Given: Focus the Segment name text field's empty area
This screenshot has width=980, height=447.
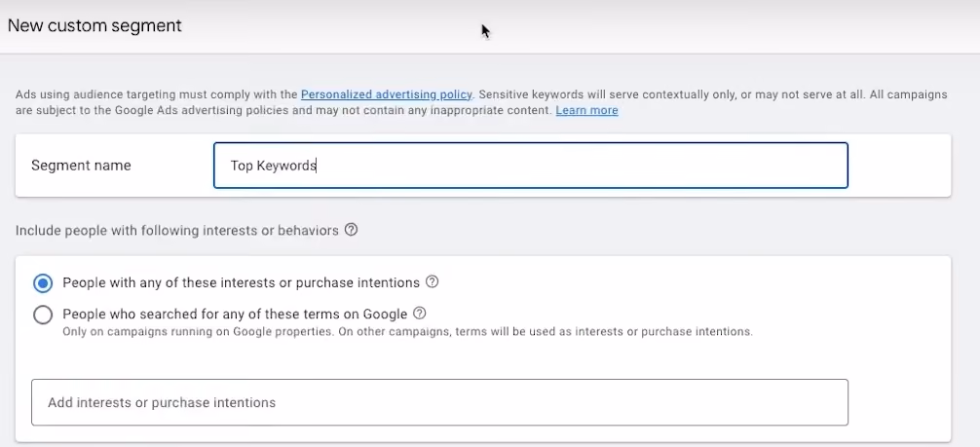Looking at the screenshot, I should click(x=582, y=166).
